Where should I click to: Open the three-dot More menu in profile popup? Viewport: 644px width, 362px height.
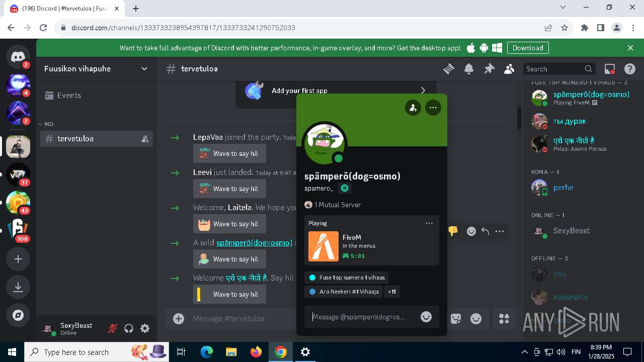click(x=433, y=108)
